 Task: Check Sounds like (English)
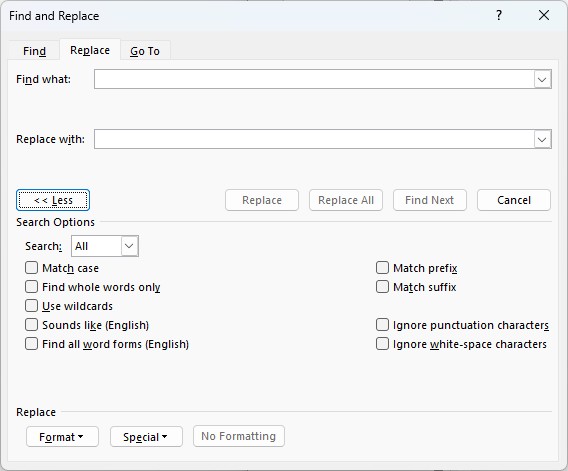pyautogui.click(x=32, y=325)
